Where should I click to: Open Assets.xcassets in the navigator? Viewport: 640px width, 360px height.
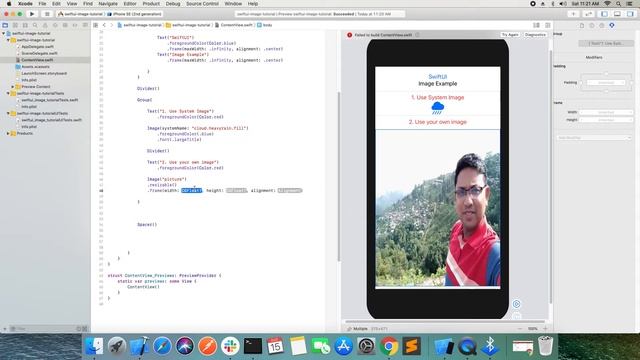click(35, 67)
